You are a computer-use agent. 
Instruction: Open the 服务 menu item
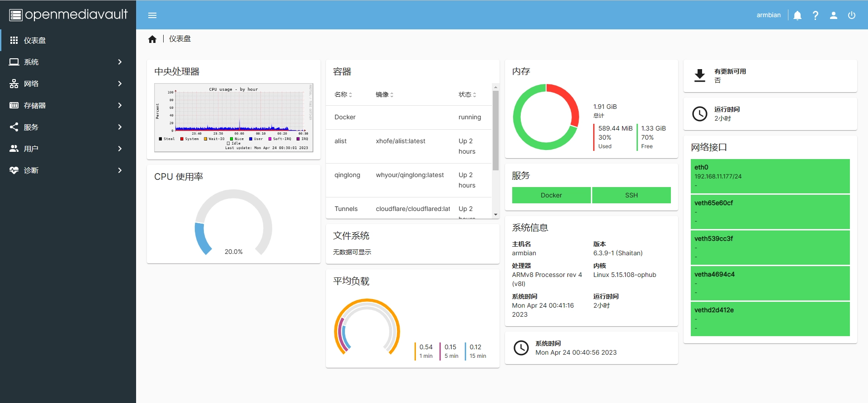pos(68,127)
